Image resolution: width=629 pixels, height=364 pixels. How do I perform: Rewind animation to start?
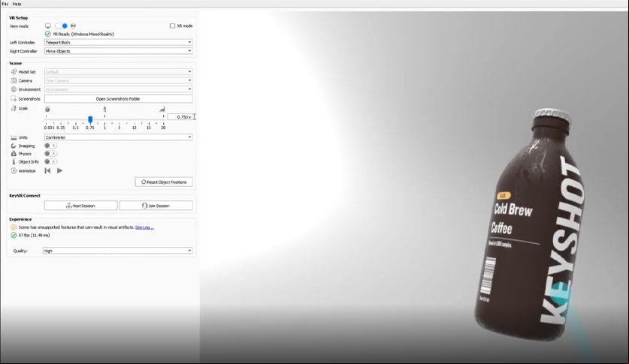point(48,170)
